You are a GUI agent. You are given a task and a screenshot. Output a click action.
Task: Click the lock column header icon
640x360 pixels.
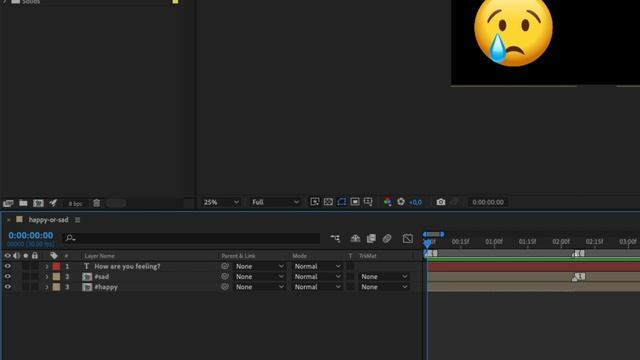pos(35,256)
